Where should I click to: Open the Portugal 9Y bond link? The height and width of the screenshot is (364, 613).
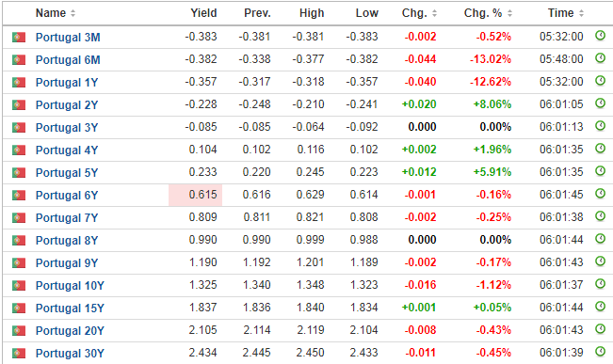[67, 263]
